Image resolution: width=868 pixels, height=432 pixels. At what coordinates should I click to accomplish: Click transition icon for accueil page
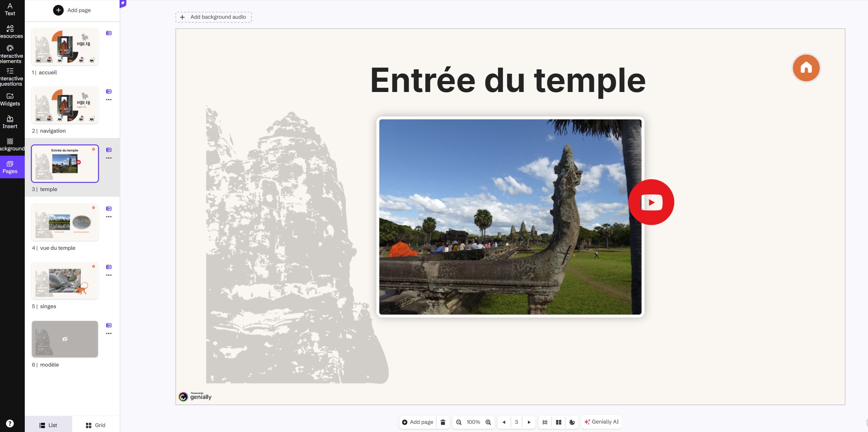109,33
